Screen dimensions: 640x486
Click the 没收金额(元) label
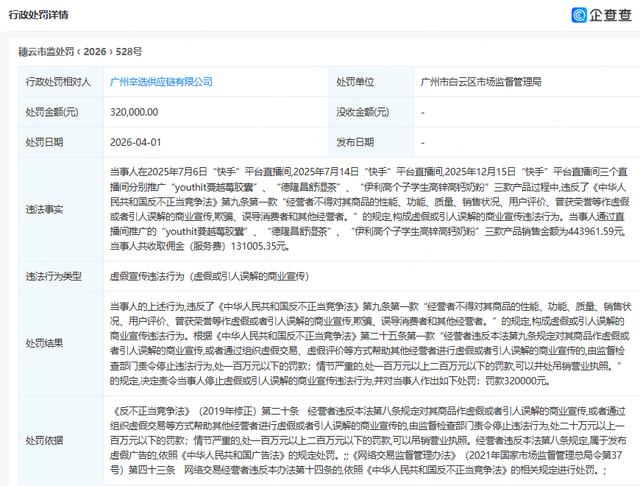click(362, 112)
